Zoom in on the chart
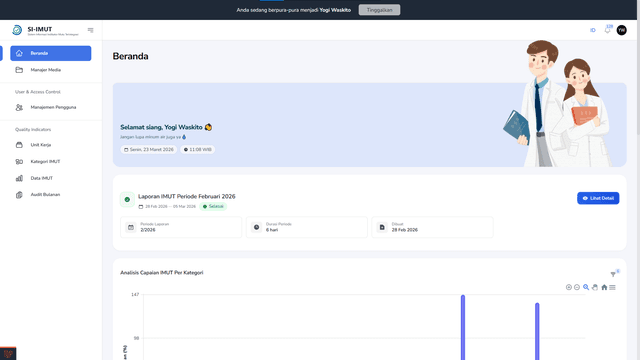 (x=569, y=287)
